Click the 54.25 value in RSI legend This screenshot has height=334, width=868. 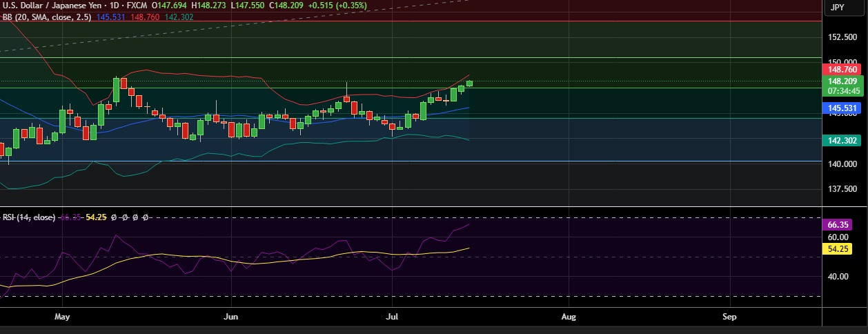point(96,217)
